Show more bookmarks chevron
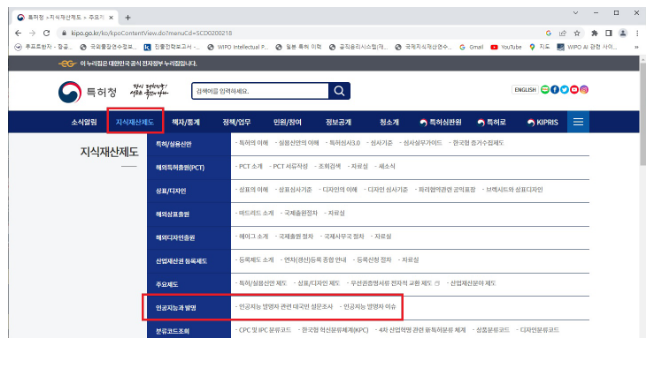This screenshot has width=654, height=374. click(x=636, y=47)
